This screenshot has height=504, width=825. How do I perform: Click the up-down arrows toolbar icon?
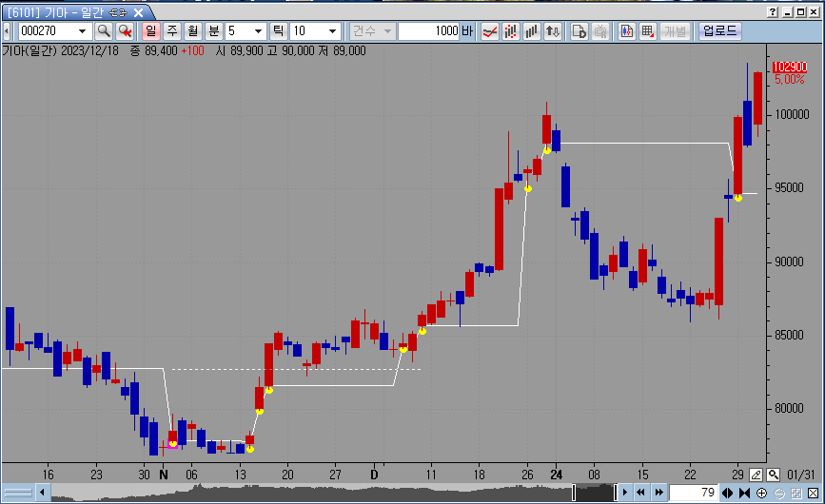(553, 31)
